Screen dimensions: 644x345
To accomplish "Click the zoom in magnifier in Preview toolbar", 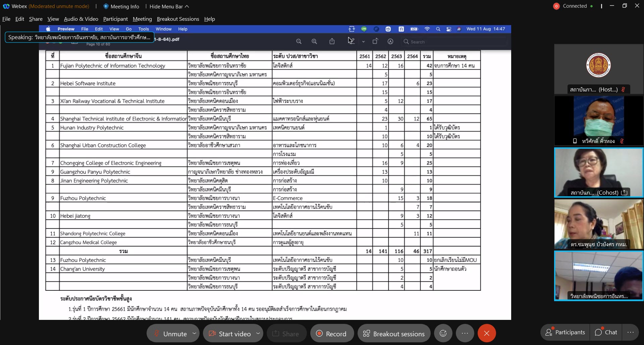I will tap(314, 42).
